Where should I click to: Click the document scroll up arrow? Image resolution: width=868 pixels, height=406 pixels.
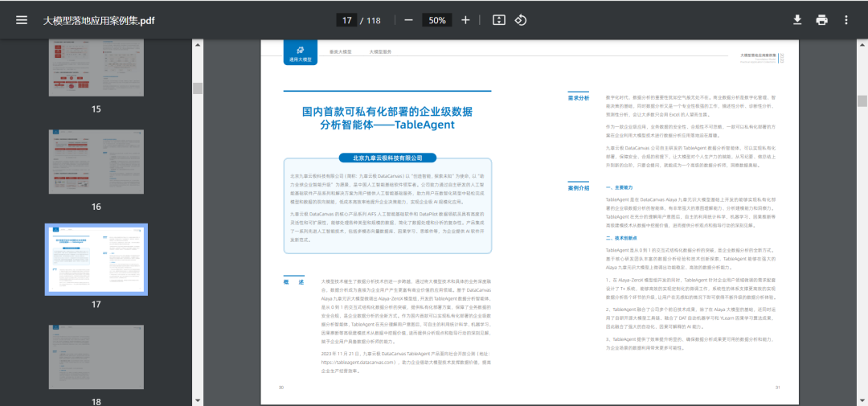coord(862,43)
